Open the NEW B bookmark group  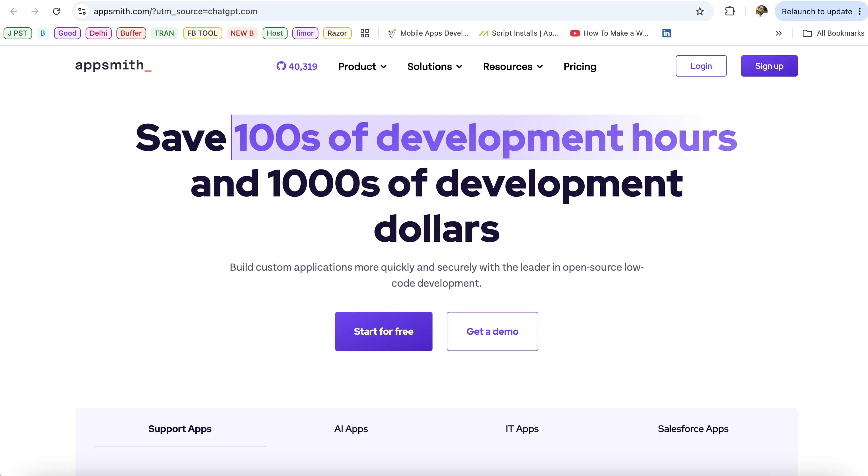click(x=242, y=33)
